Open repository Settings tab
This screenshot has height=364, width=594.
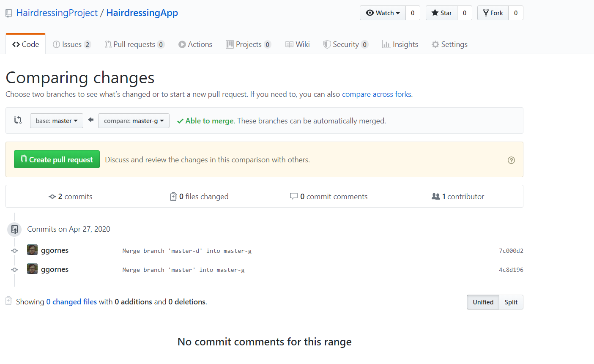click(449, 44)
